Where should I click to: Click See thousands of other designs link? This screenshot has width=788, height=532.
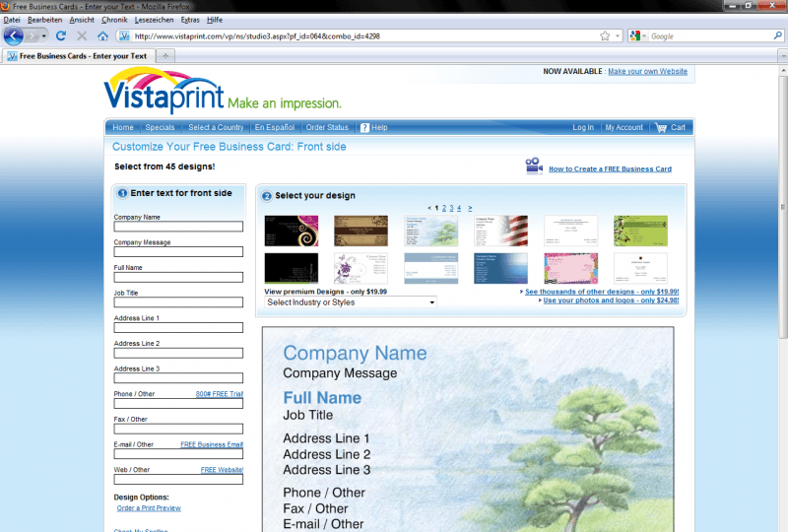pyautogui.click(x=602, y=292)
